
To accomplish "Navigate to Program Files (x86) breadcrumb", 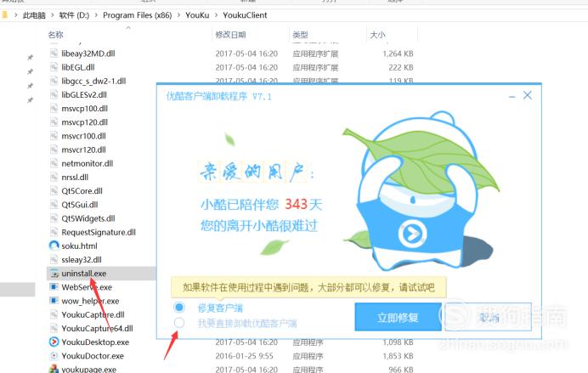I will [138, 15].
